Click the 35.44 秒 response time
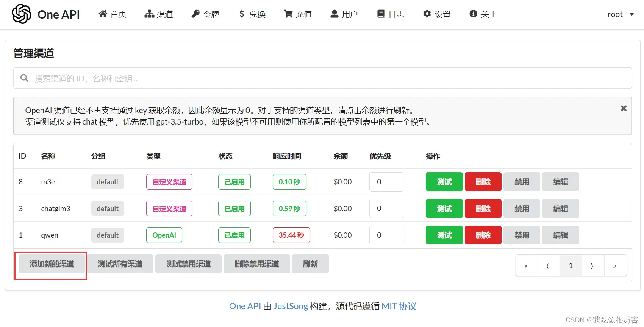The width and height of the screenshot is (644, 327). [291, 235]
